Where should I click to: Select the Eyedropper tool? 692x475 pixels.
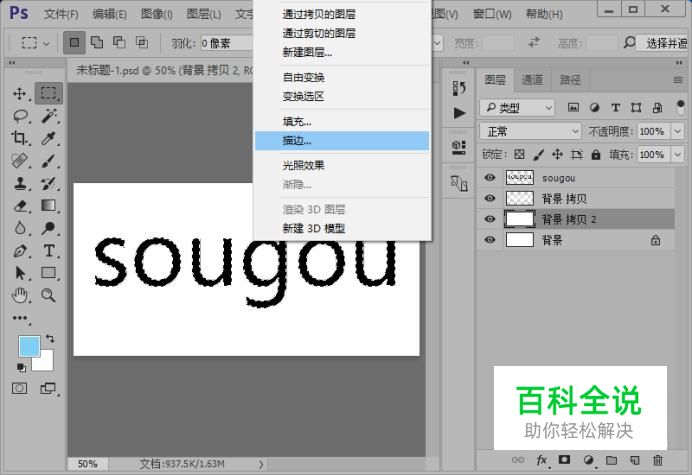click(49, 139)
